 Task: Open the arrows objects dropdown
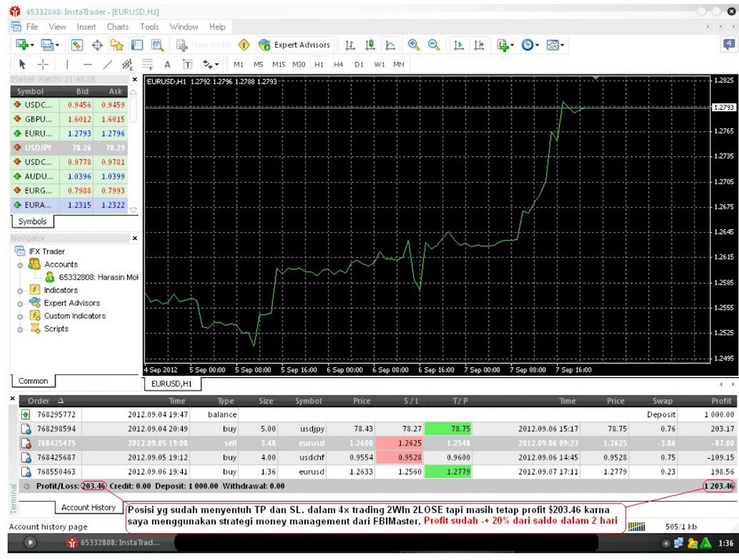210,64
